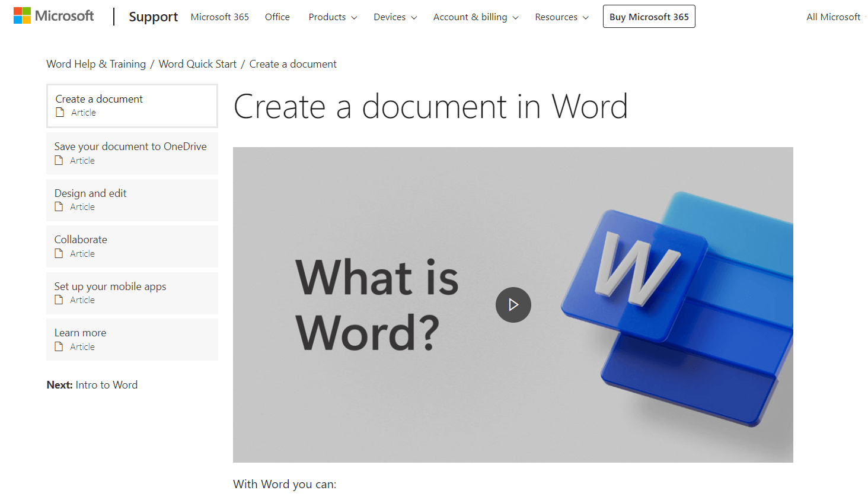Select the Create a document article
Screen dimensions: 868x503
point(132,106)
